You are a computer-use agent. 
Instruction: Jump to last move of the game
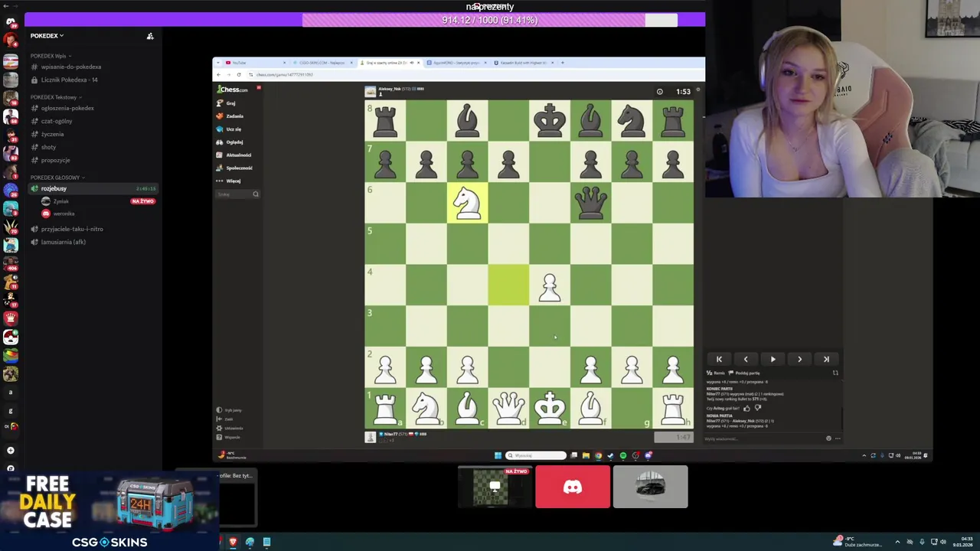coord(826,359)
